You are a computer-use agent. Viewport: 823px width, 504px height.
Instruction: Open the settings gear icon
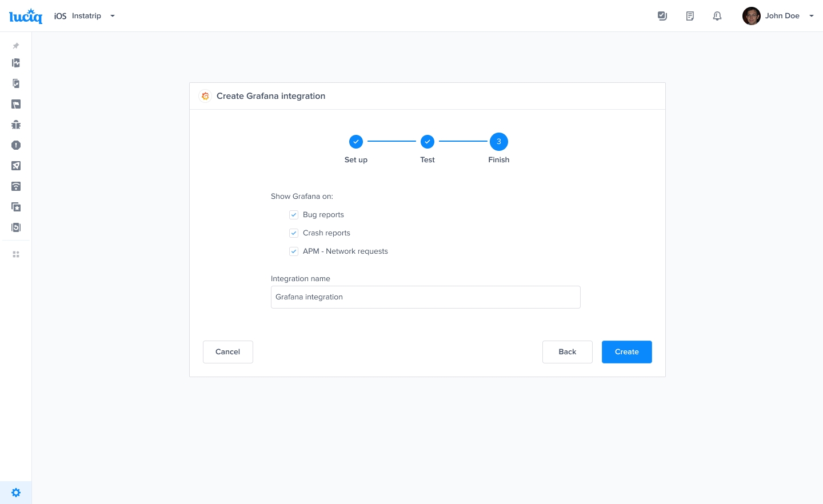[x=16, y=493]
